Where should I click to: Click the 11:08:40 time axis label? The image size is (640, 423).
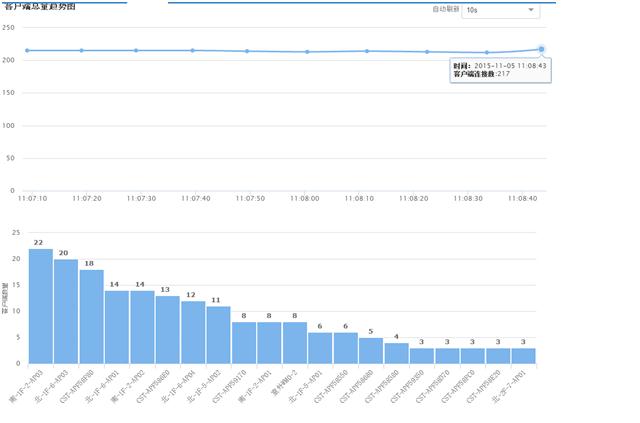coord(522,198)
